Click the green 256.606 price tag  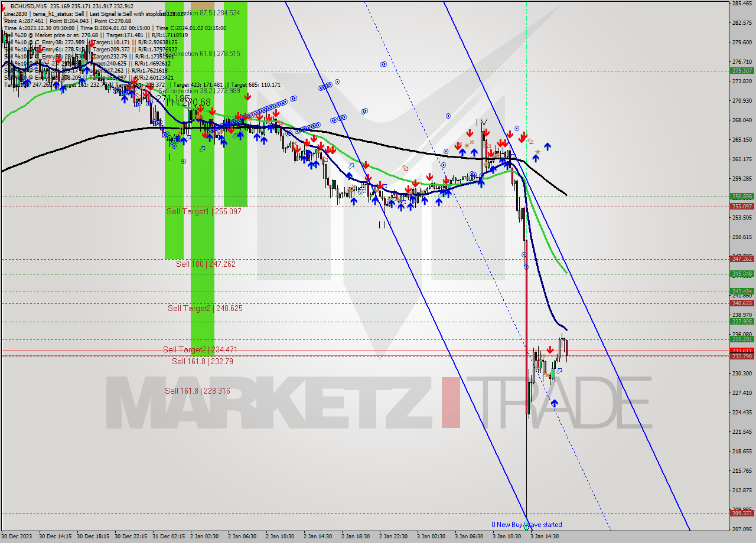coord(742,197)
